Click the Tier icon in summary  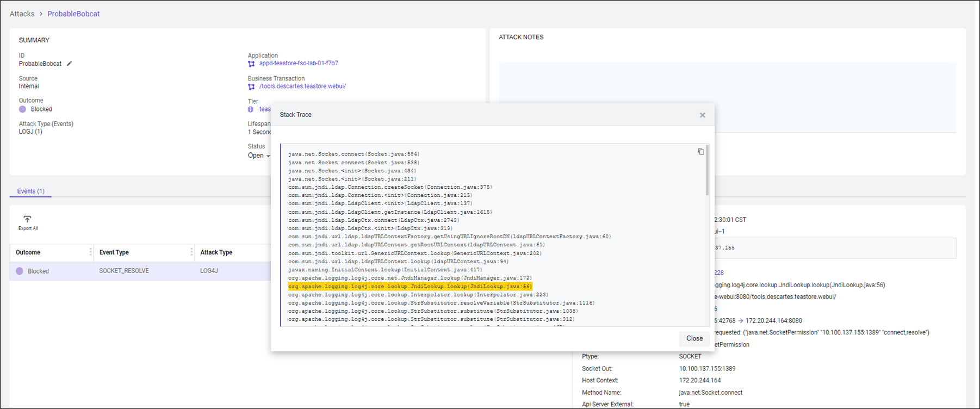point(251,109)
